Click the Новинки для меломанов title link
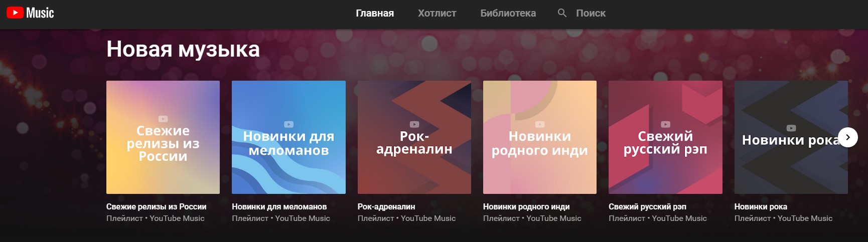 point(279,206)
